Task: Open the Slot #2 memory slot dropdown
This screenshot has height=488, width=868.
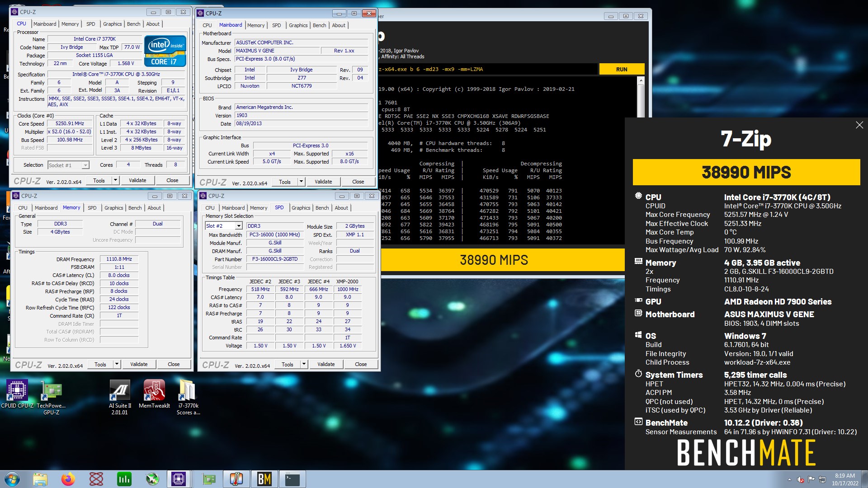Action: click(x=239, y=226)
